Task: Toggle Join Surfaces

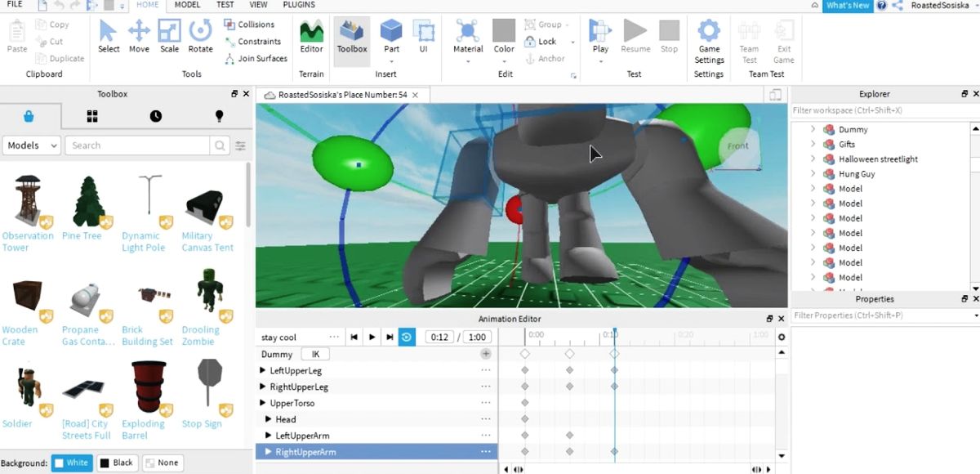Action: coord(256,59)
